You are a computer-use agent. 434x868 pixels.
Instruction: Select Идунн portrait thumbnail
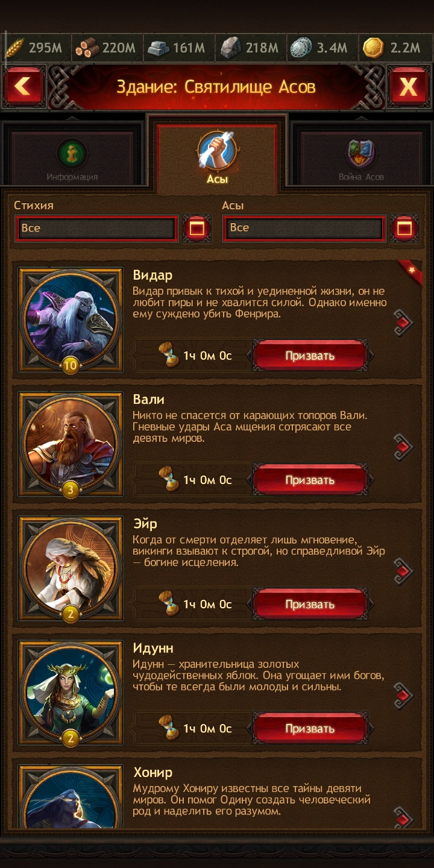coord(71,693)
